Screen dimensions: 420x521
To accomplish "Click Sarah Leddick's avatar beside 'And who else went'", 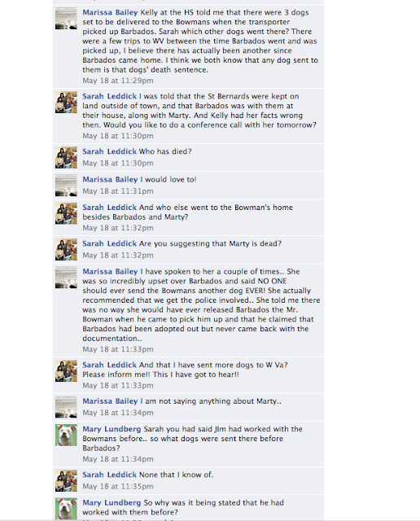I will point(66,213).
